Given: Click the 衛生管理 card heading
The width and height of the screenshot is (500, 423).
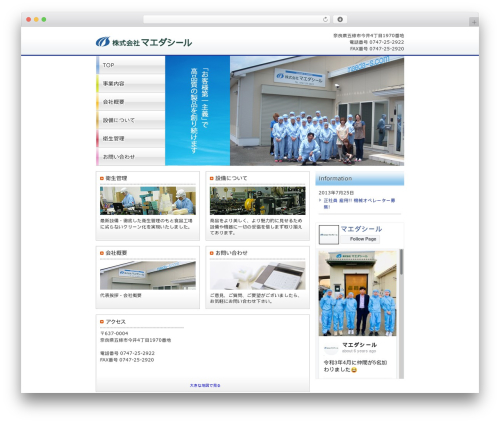Looking at the screenshot, I should tap(116, 178).
